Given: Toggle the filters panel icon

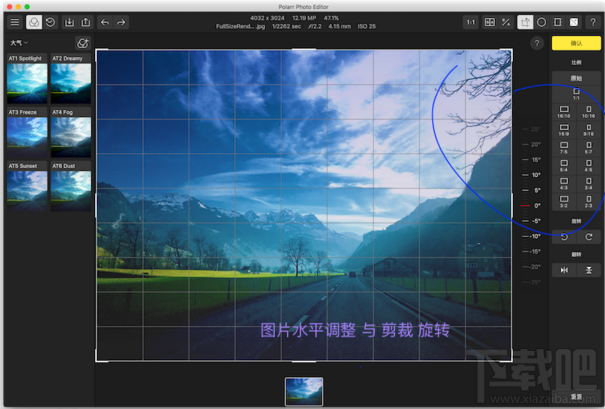Looking at the screenshot, I should [34, 22].
